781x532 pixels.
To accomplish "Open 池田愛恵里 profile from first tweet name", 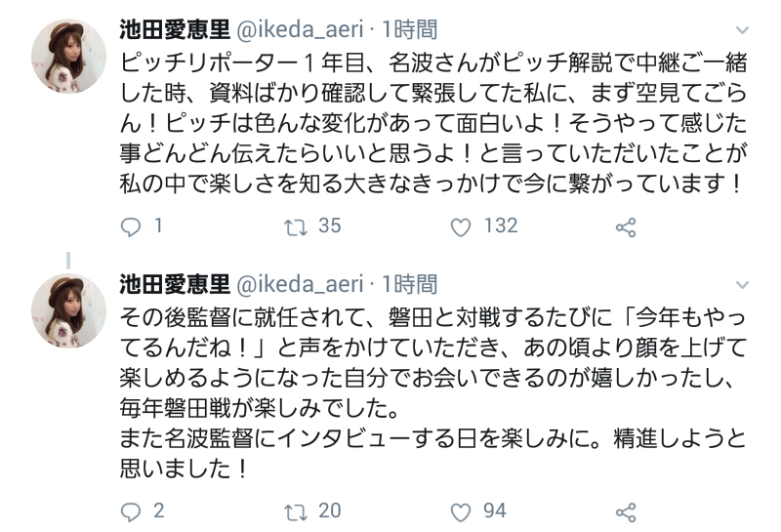I will [174, 27].
